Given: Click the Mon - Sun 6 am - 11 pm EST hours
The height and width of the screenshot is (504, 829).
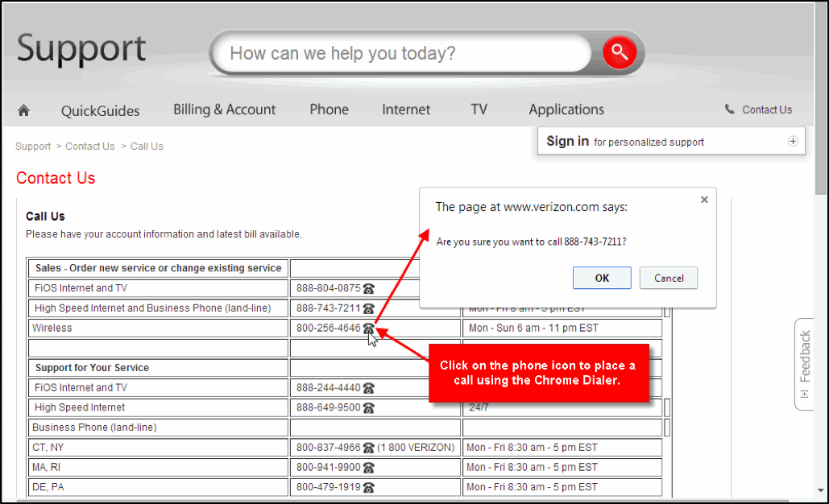Looking at the screenshot, I should coord(533,328).
